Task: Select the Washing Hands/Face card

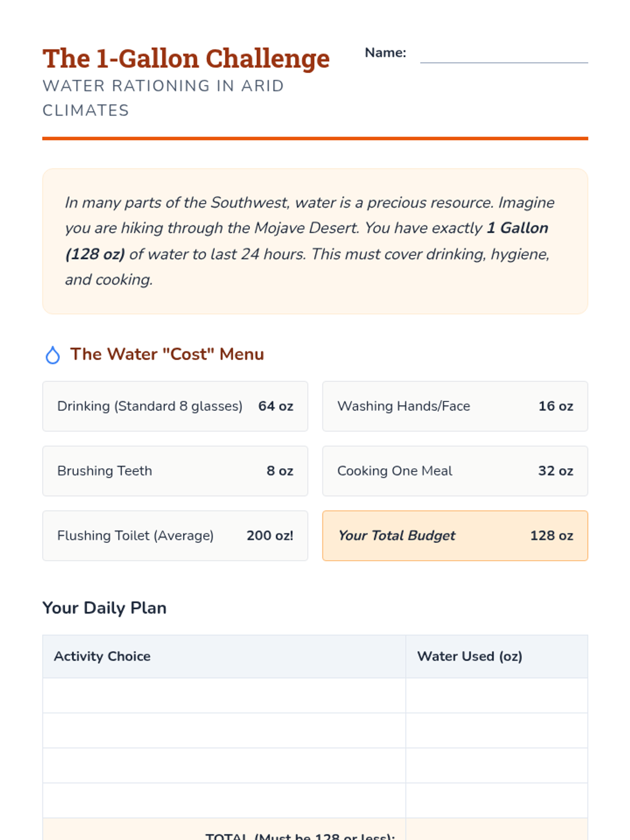Action: (455, 406)
